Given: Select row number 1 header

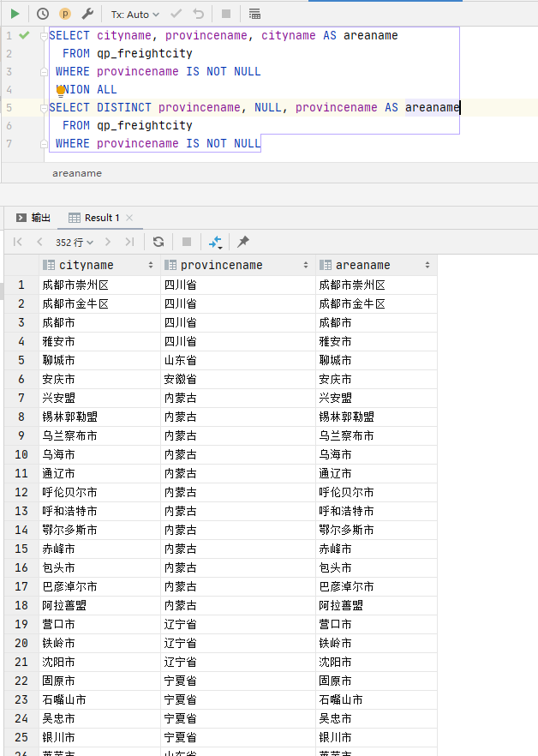Looking at the screenshot, I should 21,285.
